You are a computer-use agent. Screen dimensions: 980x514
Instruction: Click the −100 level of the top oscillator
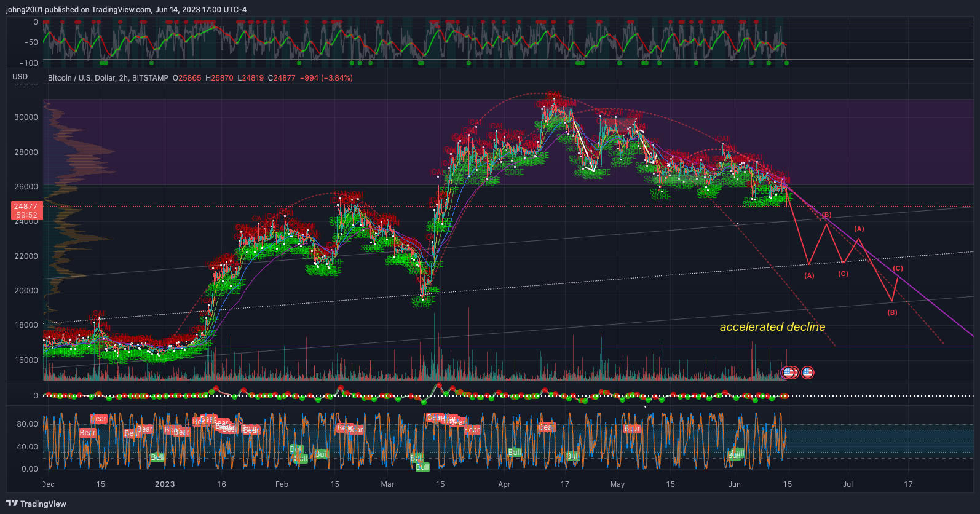point(29,63)
